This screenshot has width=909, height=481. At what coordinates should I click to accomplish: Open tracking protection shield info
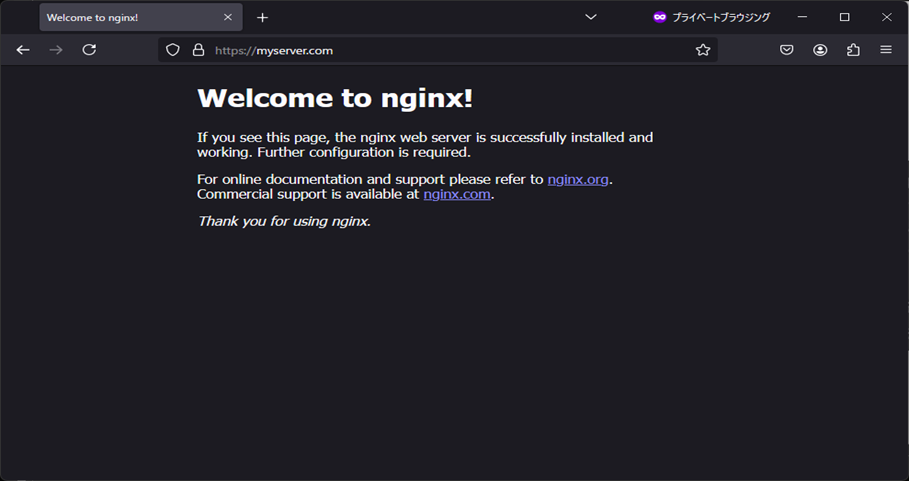[173, 50]
